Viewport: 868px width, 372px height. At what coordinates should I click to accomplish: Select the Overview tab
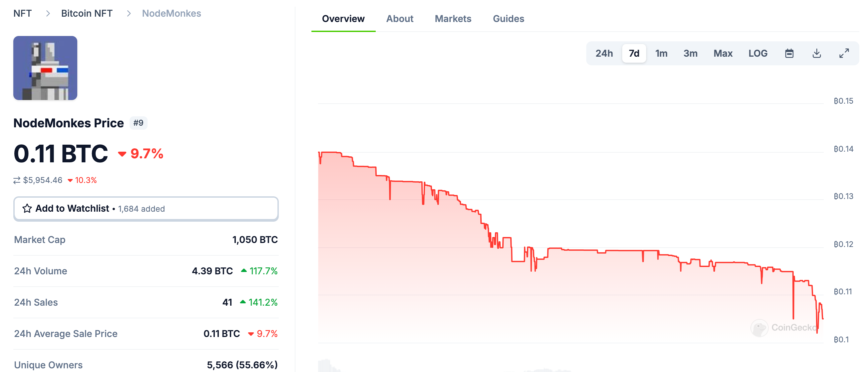click(343, 19)
